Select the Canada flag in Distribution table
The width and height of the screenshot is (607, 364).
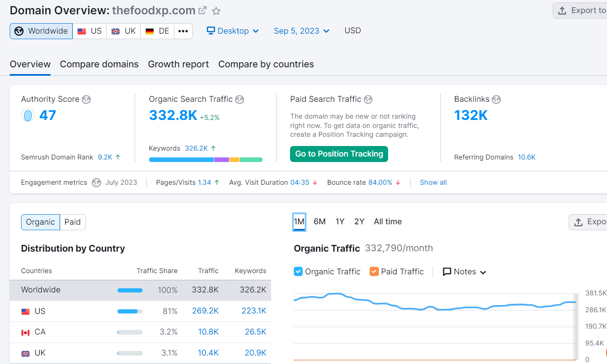pos(26,332)
